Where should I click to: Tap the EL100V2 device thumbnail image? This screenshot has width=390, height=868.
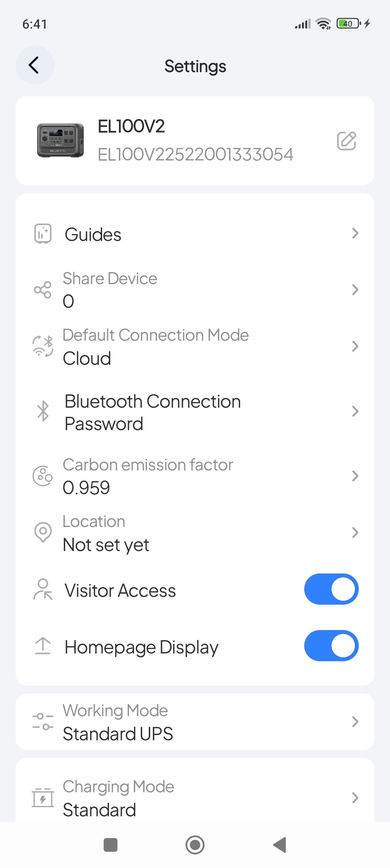click(x=60, y=140)
